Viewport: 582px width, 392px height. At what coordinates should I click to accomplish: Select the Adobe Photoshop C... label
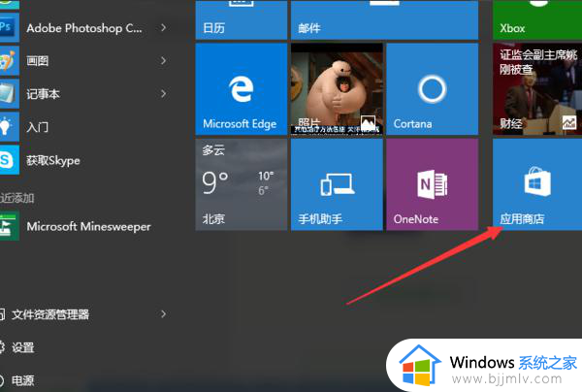coord(84,28)
